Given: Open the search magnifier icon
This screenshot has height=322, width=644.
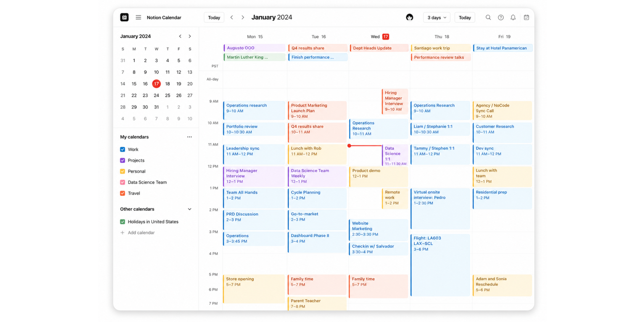Looking at the screenshot, I should (x=488, y=17).
